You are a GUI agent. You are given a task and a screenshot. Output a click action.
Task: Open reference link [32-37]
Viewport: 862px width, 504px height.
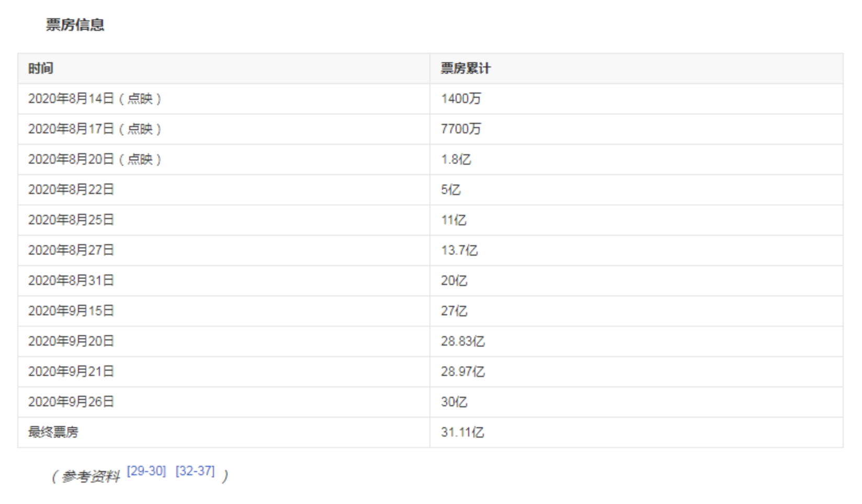click(x=195, y=471)
